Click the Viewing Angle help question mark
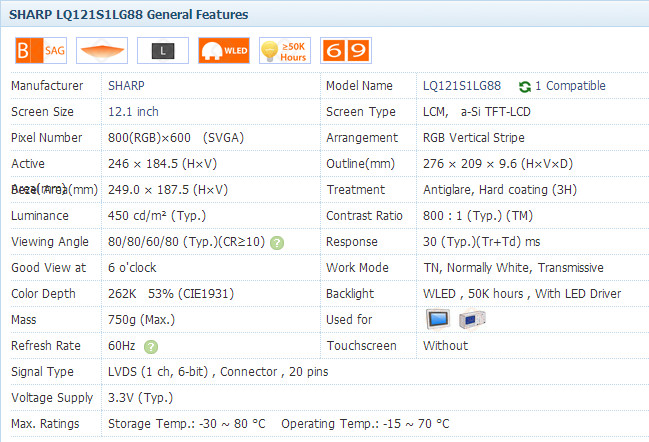 click(277, 243)
